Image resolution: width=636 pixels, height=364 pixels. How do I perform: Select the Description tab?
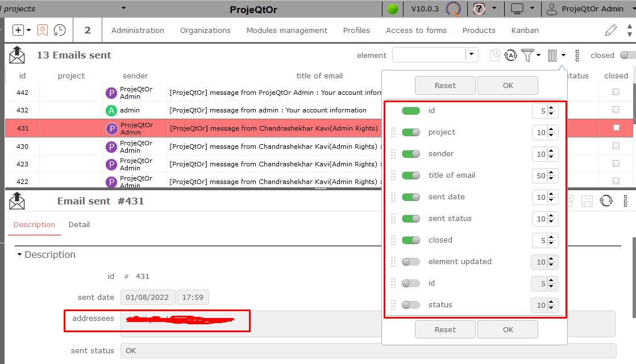point(34,224)
